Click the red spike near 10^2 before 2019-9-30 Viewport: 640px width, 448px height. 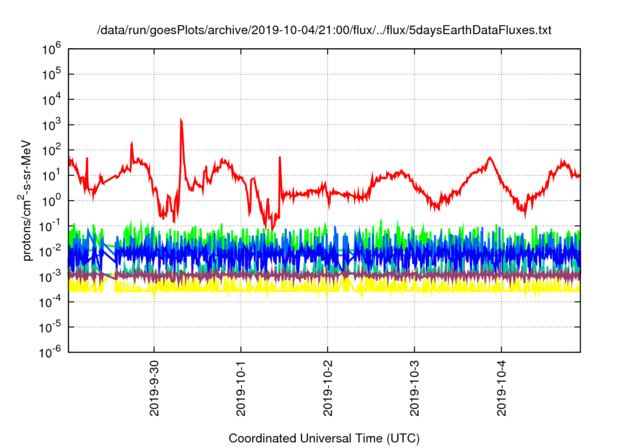pyautogui.click(x=131, y=144)
